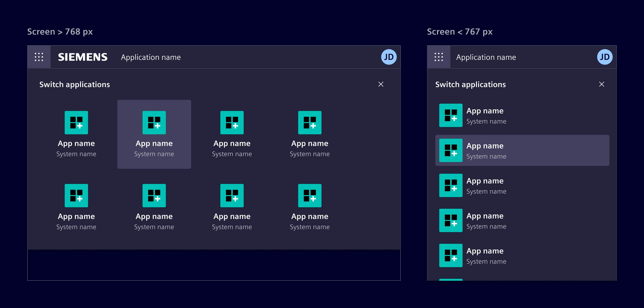The width and height of the screenshot is (644, 308).
Task: Open the app launcher waffle icon in desktop header
Action: pos(39,57)
